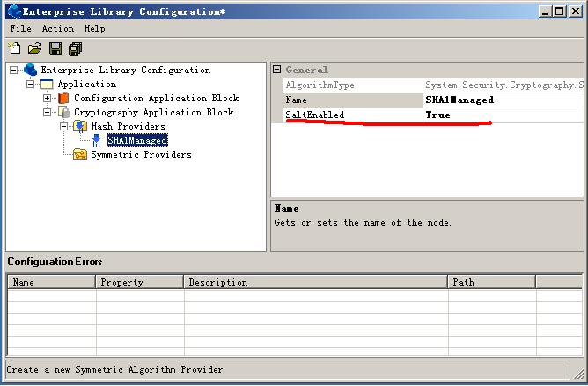Click the Description column header
This screenshot has height=386, width=588.
315,282
